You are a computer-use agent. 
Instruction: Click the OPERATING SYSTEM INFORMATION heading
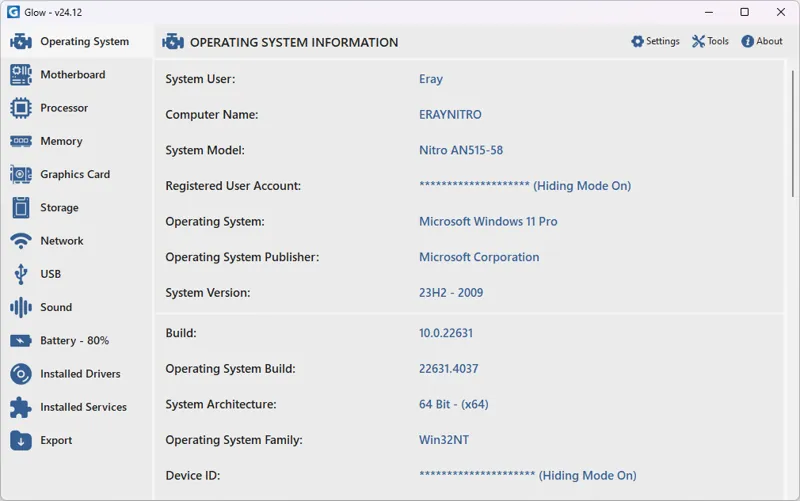pyautogui.click(x=294, y=42)
